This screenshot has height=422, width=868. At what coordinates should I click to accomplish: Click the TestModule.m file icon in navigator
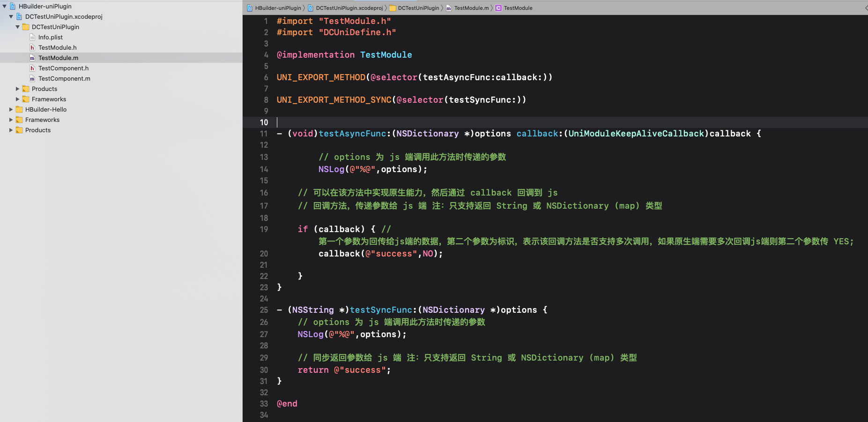click(32, 58)
